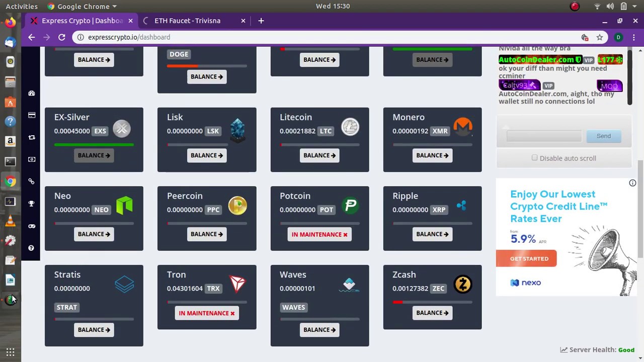The height and width of the screenshot is (362, 644).
Task: Reload the page with the refresh icon
Action: [62, 37]
